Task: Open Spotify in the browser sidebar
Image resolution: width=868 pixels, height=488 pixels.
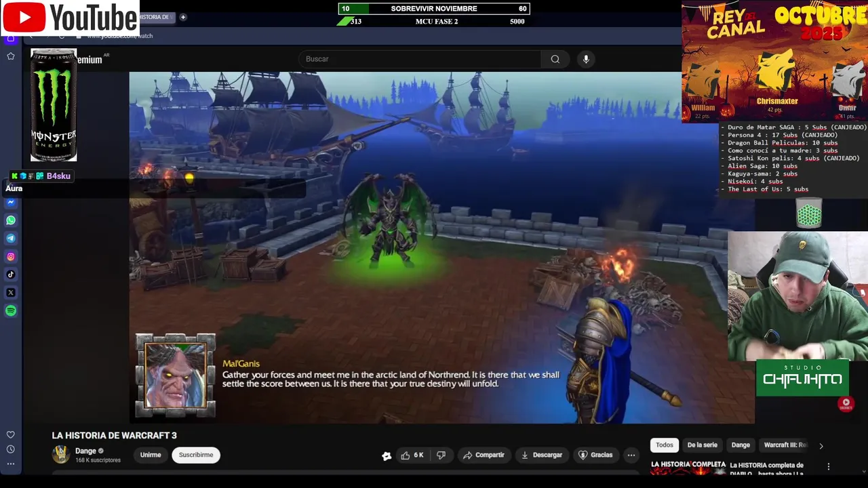Action: [x=11, y=311]
